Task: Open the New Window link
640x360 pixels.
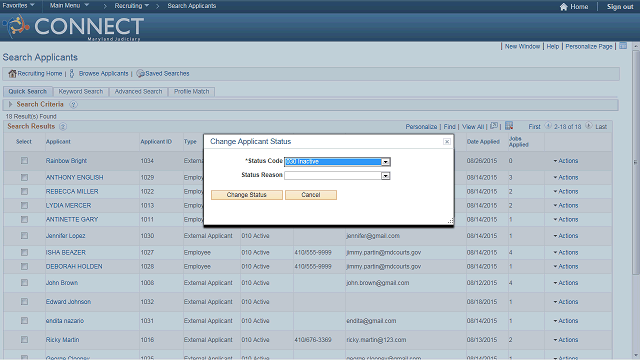Action: (x=522, y=47)
